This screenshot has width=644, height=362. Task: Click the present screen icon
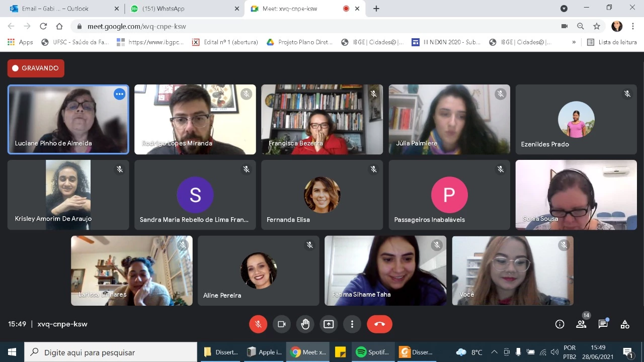pos(329,324)
